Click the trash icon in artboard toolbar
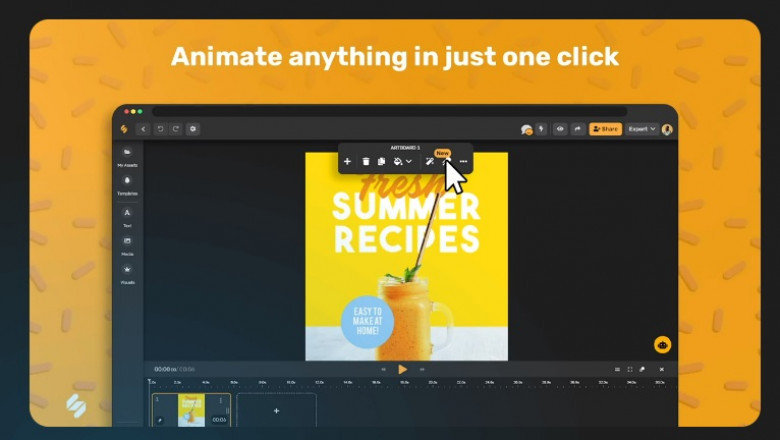 coord(366,161)
